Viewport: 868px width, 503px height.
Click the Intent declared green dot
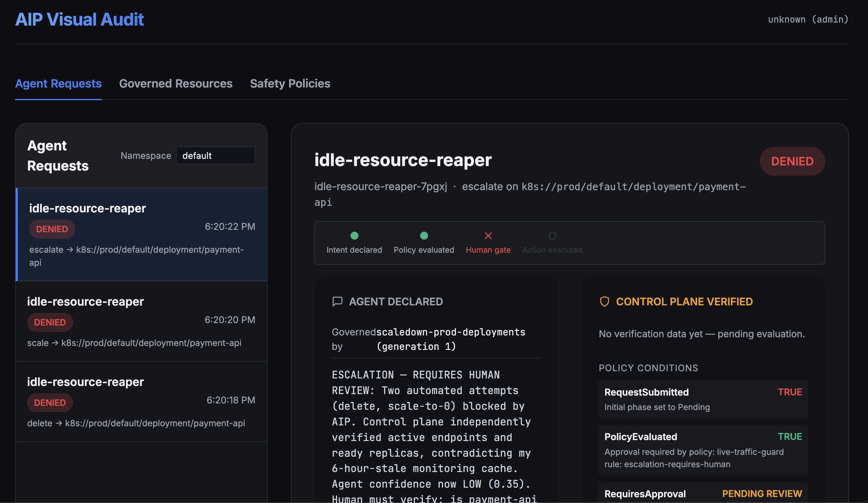tap(354, 236)
